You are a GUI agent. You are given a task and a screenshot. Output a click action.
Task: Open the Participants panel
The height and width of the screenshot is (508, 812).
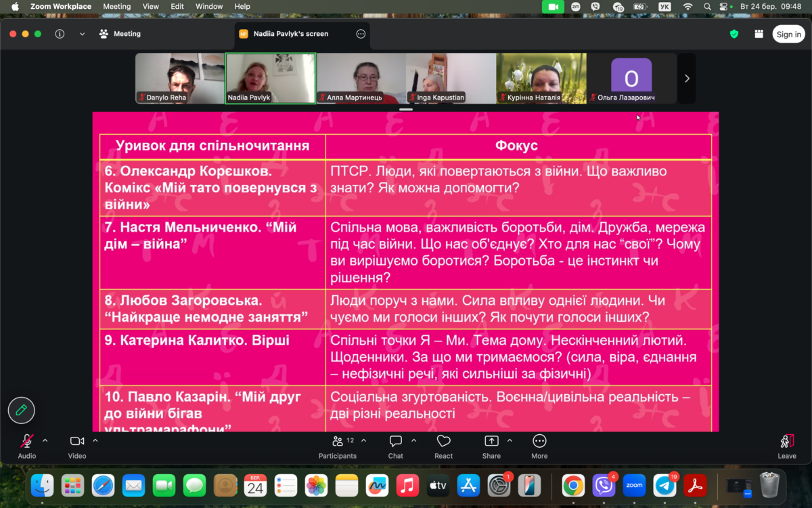coord(338,445)
